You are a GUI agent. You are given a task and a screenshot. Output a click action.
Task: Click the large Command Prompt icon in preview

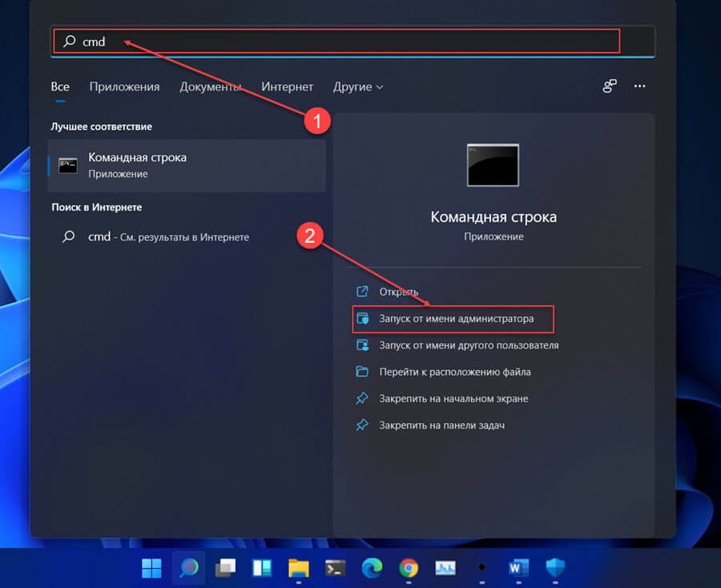493,165
